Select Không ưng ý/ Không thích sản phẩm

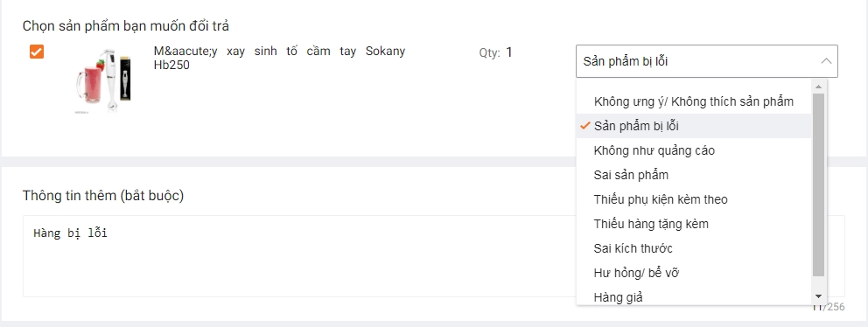pyautogui.click(x=694, y=101)
